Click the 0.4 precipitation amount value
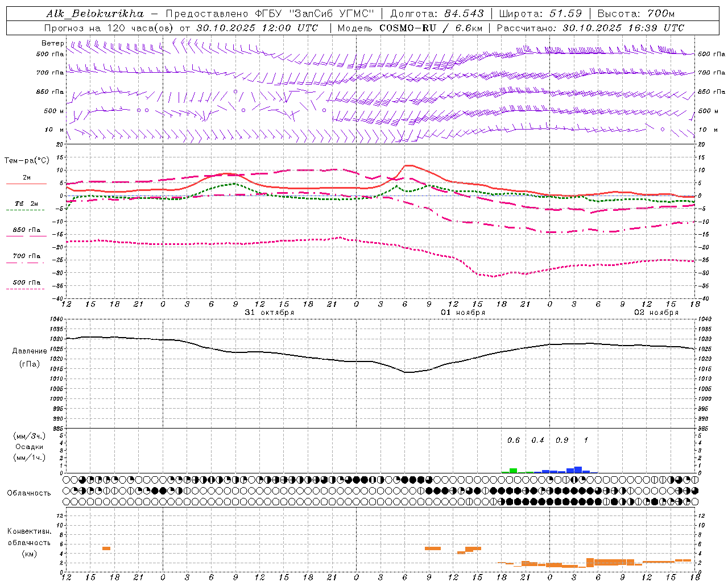The image size is (728, 582). click(537, 440)
